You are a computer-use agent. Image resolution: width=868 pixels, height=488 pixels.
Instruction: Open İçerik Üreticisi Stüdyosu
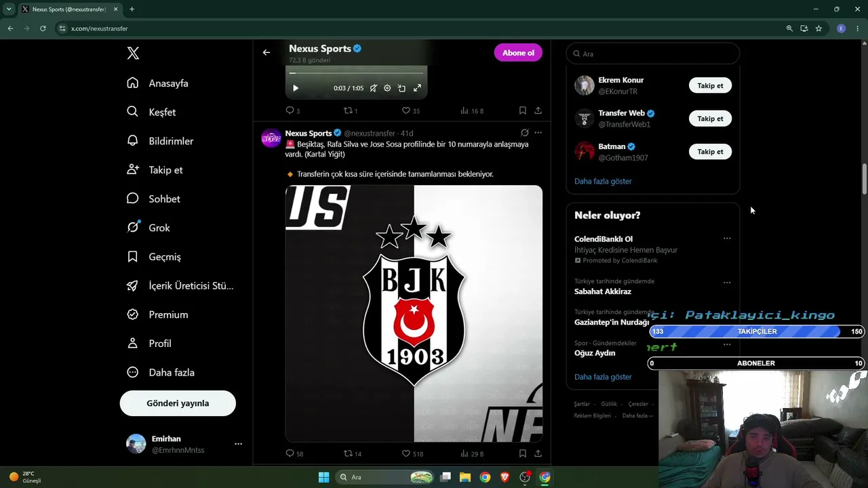[x=180, y=285]
